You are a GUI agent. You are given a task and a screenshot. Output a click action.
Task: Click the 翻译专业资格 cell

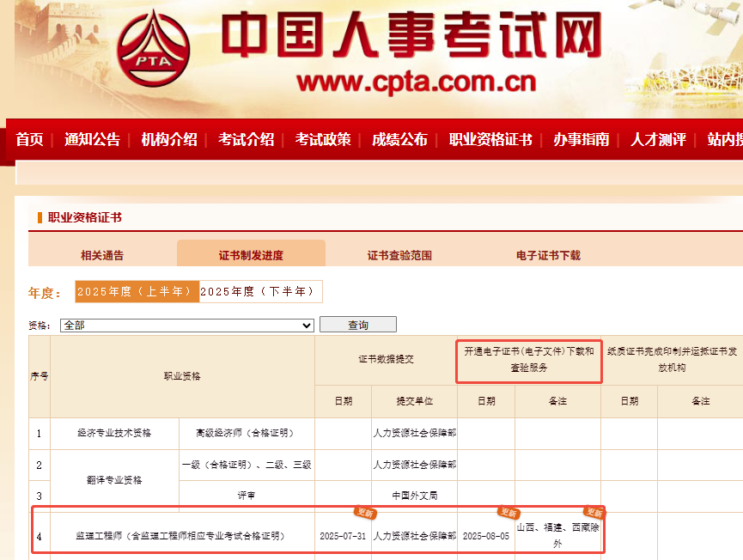click(x=115, y=480)
